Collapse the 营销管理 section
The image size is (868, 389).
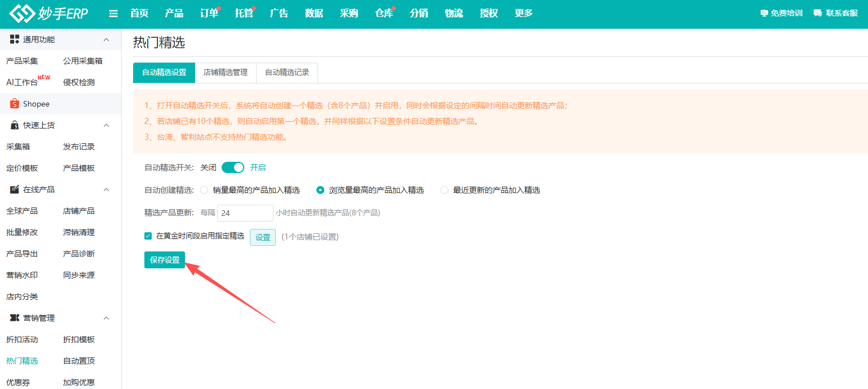pyautogui.click(x=106, y=317)
